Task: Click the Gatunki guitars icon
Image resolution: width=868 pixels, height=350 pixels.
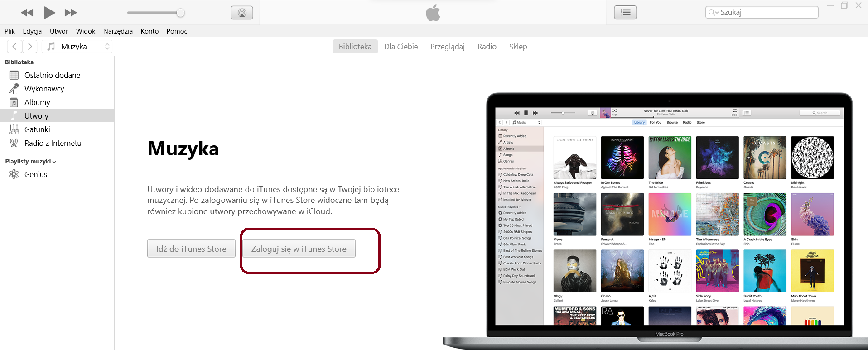Action: 14,129
